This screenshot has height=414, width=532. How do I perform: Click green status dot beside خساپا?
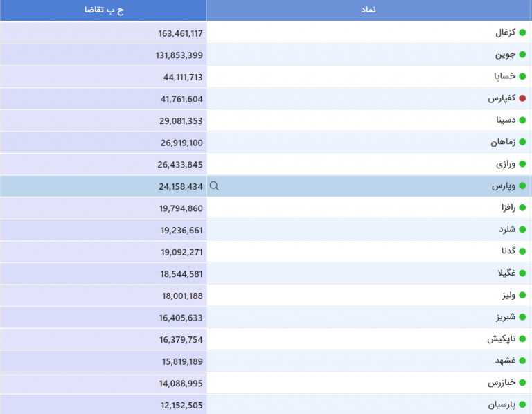(522, 76)
